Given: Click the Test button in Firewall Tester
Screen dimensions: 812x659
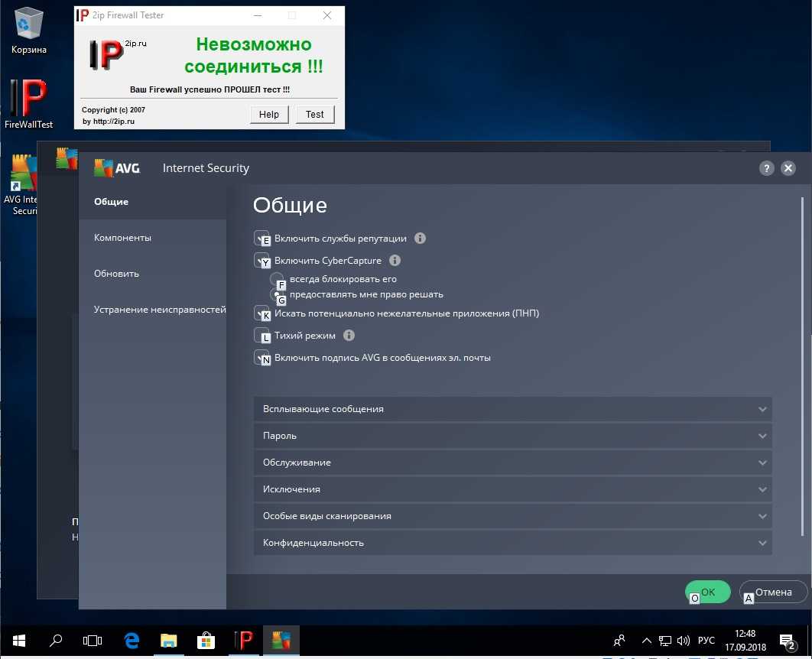Looking at the screenshot, I should coord(315,115).
